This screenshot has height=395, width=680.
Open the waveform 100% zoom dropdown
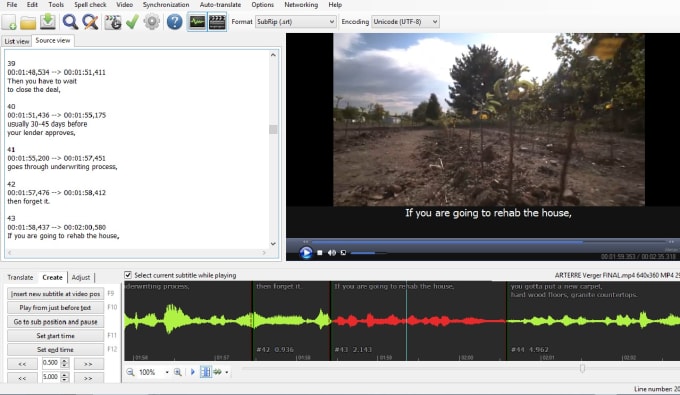click(x=167, y=372)
